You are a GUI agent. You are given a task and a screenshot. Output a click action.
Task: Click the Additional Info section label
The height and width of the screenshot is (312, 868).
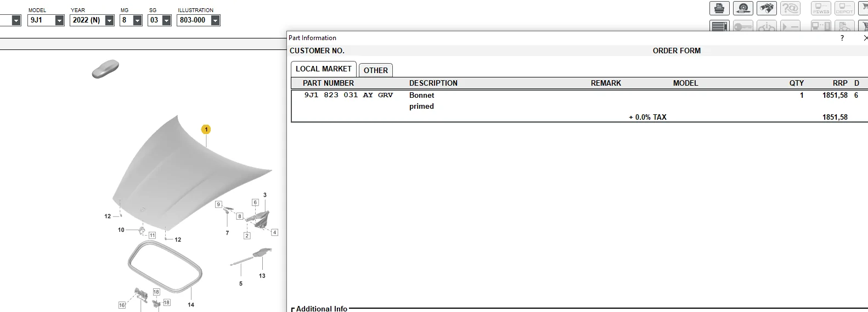[x=322, y=308]
